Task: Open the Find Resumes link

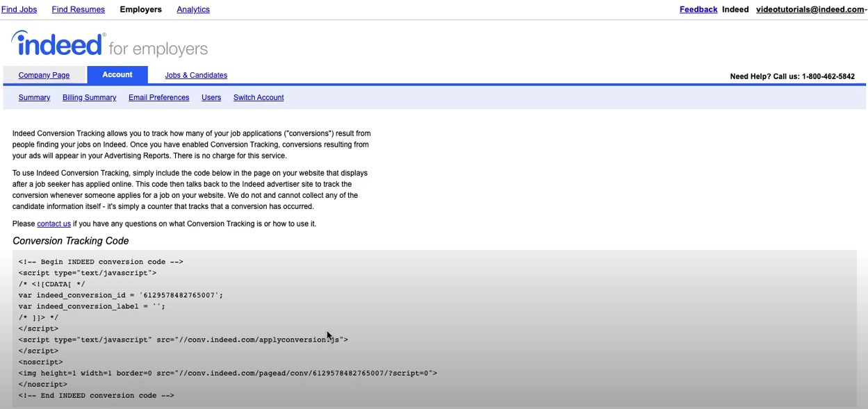Action: [79, 10]
